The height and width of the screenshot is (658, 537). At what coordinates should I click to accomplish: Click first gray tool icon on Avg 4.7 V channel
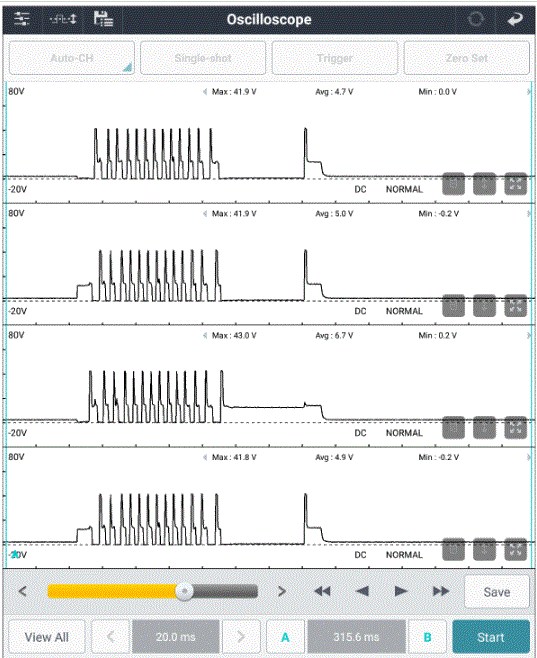[454, 184]
